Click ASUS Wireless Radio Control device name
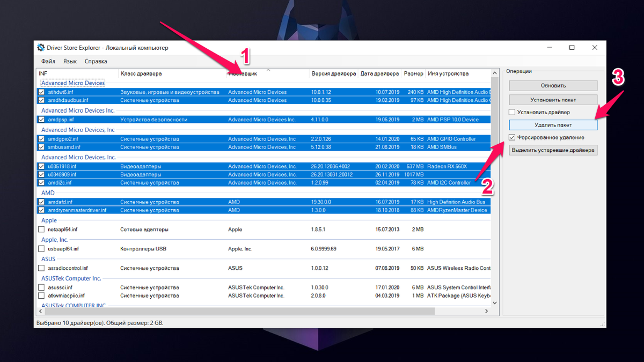 click(459, 268)
